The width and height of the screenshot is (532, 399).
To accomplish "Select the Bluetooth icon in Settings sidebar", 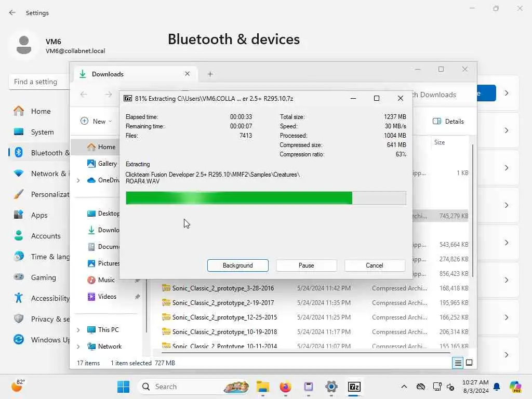I will (x=19, y=153).
